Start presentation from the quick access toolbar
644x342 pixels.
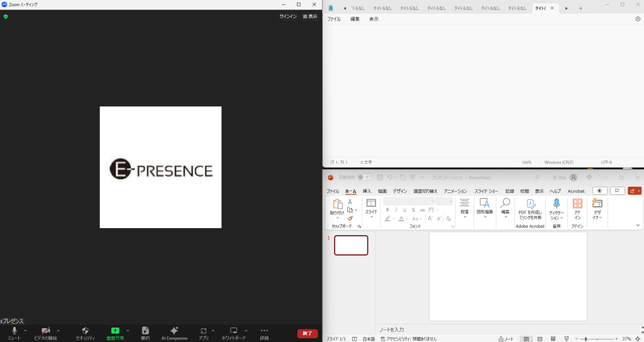[x=412, y=178]
